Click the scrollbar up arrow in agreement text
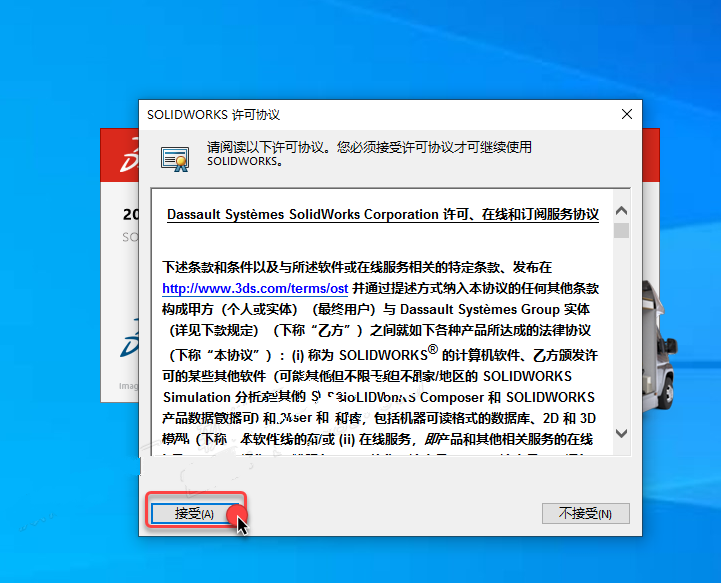Screen dimensions: 721x583 pyautogui.click(x=621, y=211)
